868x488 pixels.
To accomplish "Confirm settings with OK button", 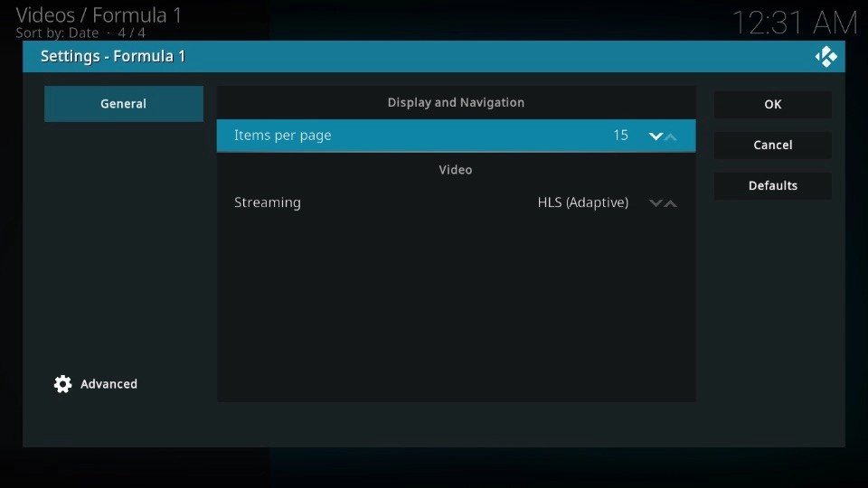I will [x=773, y=104].
